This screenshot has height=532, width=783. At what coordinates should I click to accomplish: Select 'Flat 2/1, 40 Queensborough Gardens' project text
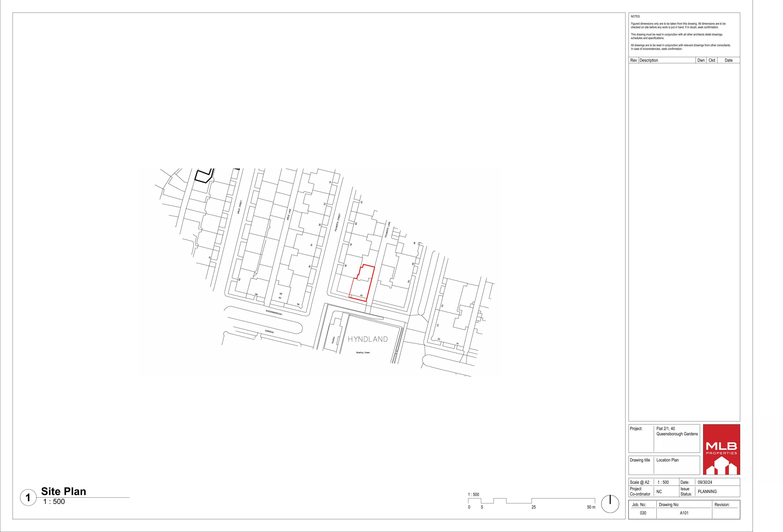(677, 431)
